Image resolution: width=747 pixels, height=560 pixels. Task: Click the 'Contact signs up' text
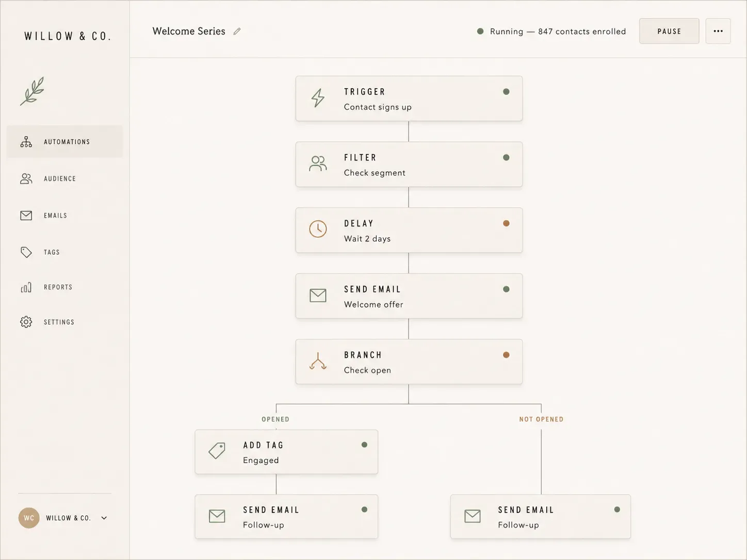click(x=378, y=107)
